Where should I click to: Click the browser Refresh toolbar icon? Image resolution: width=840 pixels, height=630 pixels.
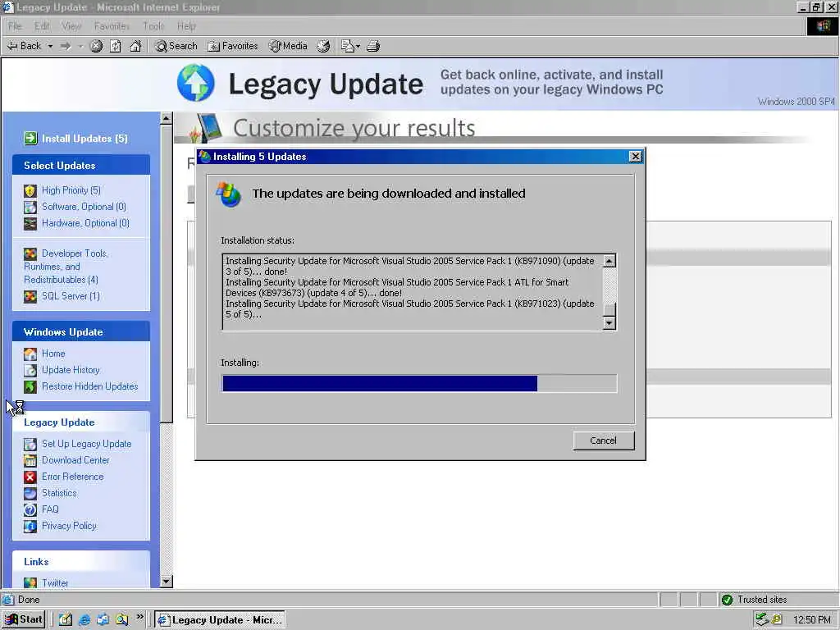[x=116, y=46]
